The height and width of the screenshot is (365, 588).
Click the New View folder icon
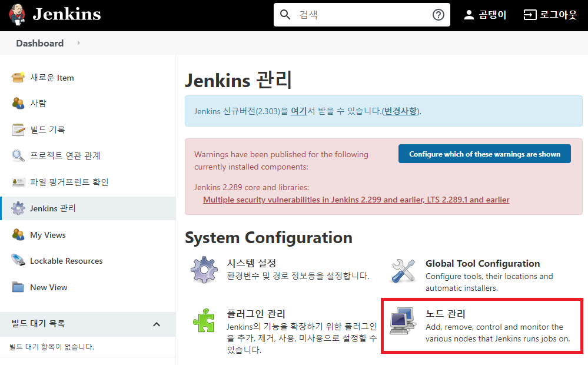coord(18,287)
